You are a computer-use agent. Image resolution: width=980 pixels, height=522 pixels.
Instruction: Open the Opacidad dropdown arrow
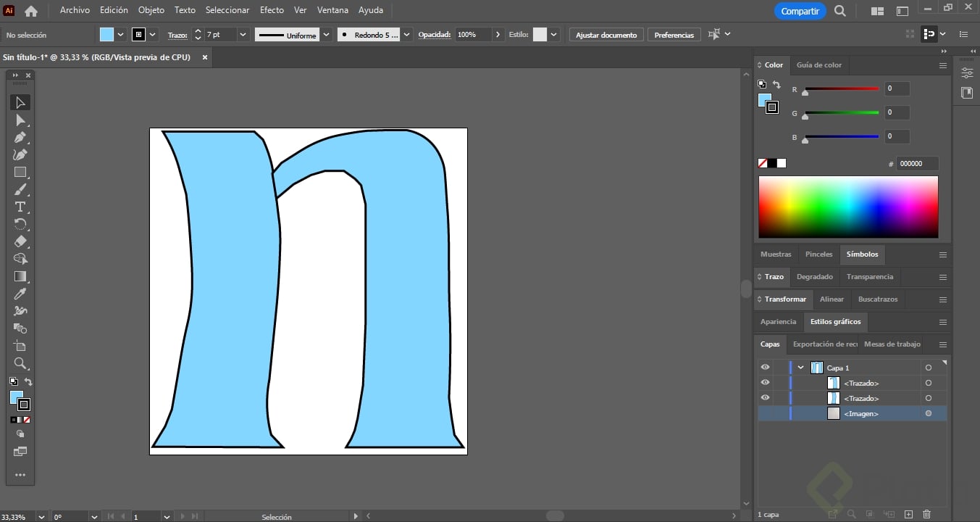point(498,35)
